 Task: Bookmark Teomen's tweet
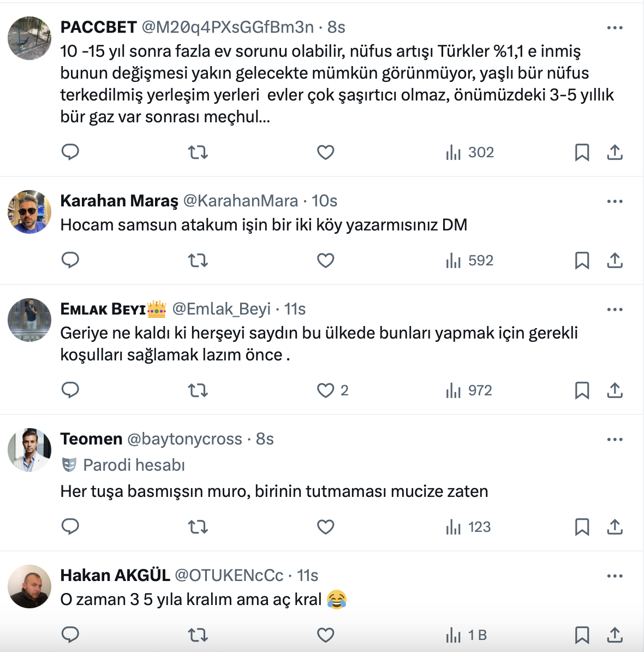[582, 527]
